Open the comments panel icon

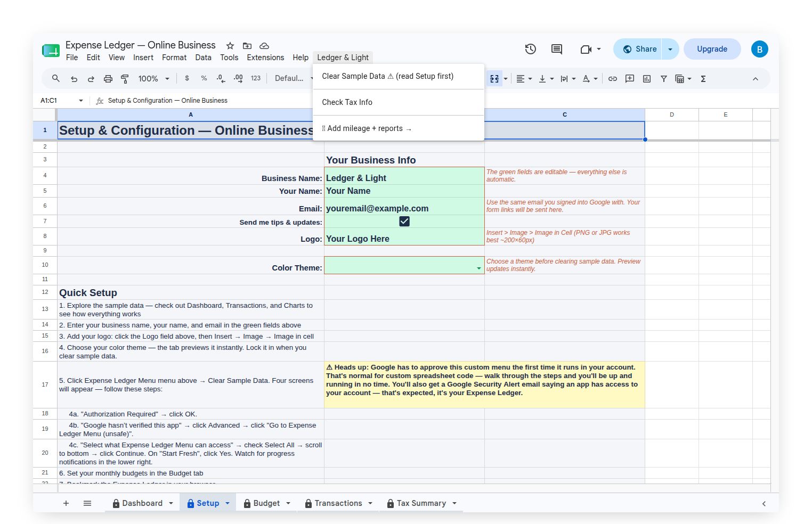[x=557, y=49]
